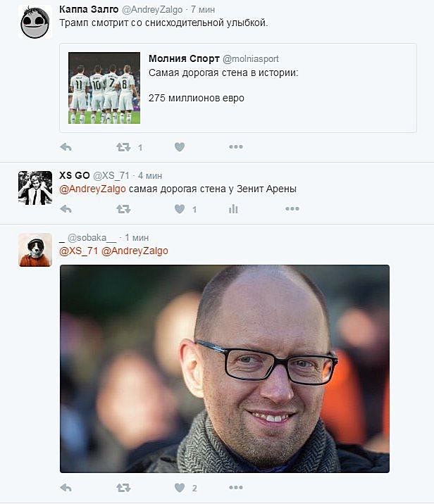Like the XS GO tweet
The width and height of the screenshot is (434, 504).
click(180, 209)
